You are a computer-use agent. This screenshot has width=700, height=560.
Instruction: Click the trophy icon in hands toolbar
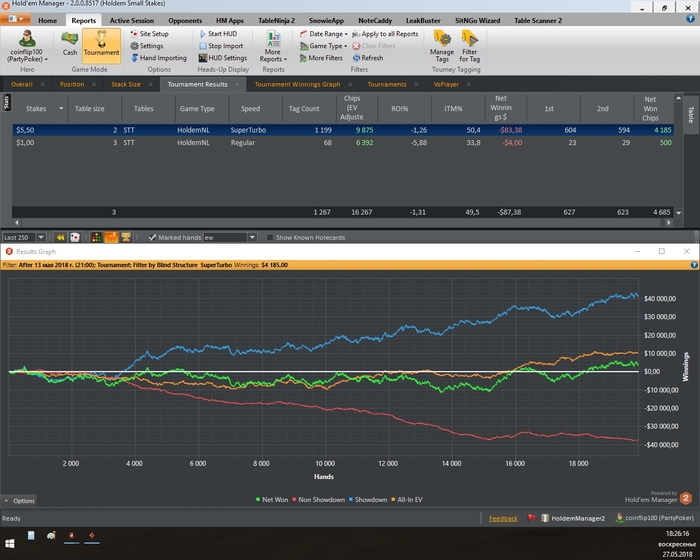(126, 237)
